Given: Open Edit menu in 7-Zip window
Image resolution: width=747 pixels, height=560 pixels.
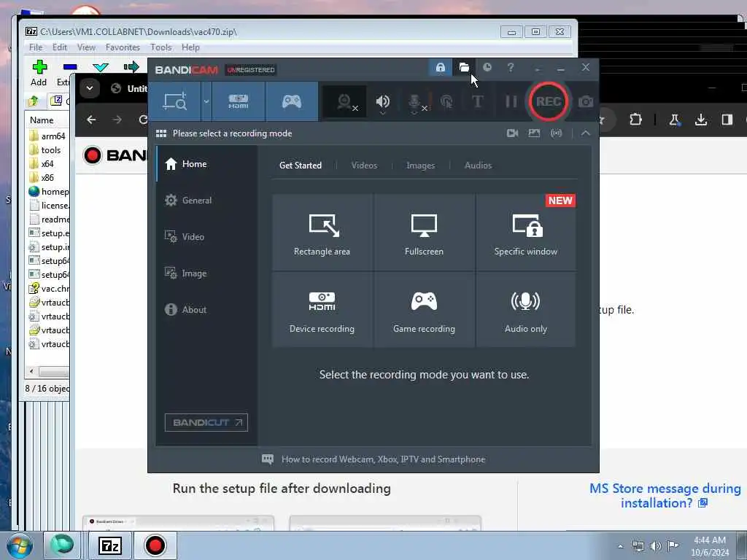Looking at the screenshot, I should (60, 47).
